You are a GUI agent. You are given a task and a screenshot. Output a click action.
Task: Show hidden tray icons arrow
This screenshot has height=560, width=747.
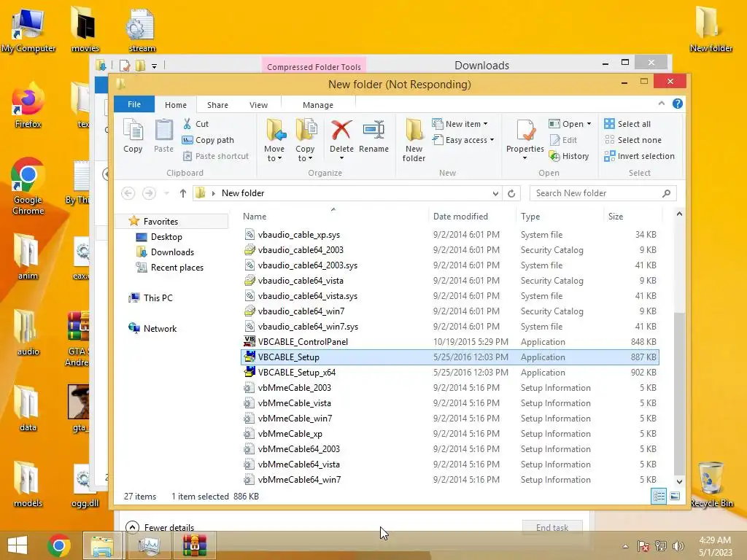[625, 547]
